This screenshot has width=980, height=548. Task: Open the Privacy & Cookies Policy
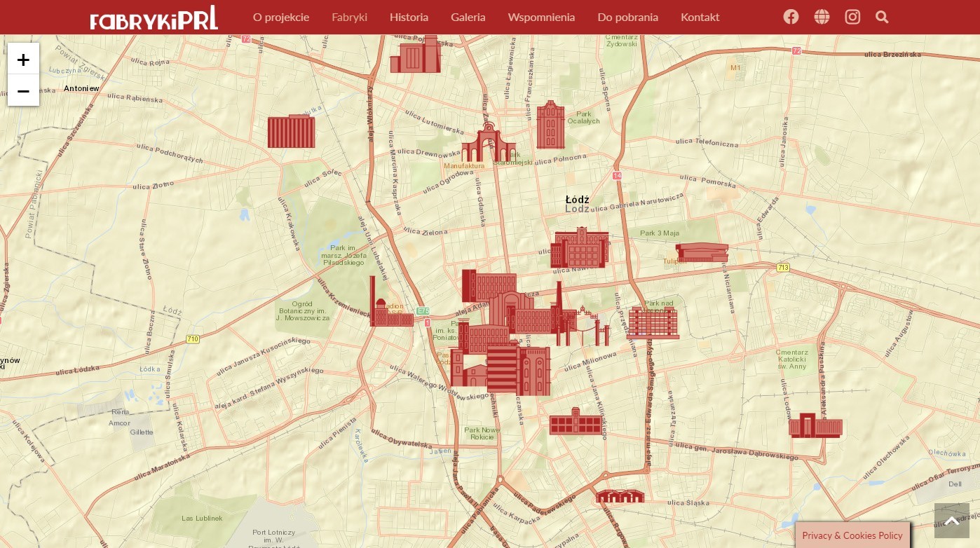[852, 535]
